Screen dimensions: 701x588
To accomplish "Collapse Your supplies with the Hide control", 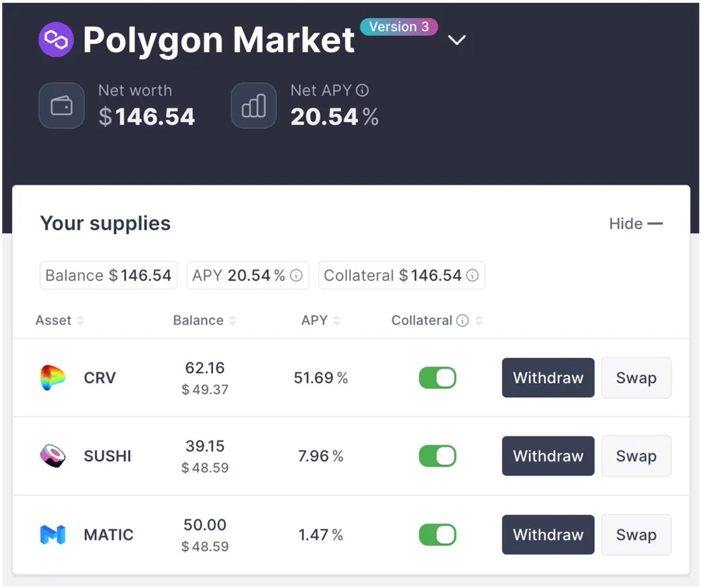I will (x=636, y=223).
